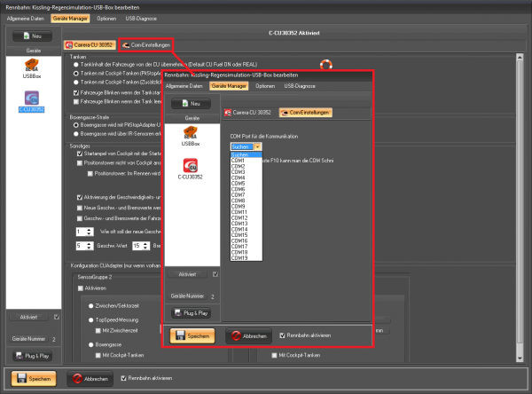The image size is (532, 394).
Task: Click the Plug & Play button in the background window
Action: pos(33,356)
